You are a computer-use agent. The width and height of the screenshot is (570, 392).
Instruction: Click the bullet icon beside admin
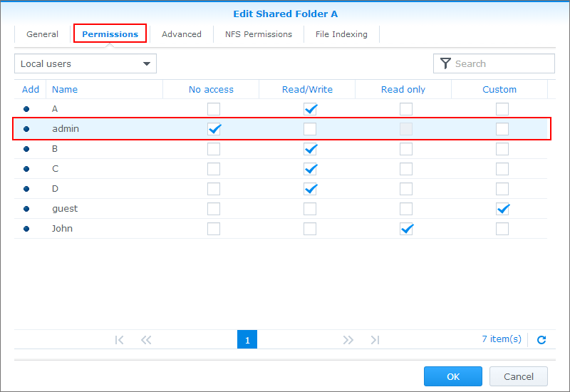26,129
